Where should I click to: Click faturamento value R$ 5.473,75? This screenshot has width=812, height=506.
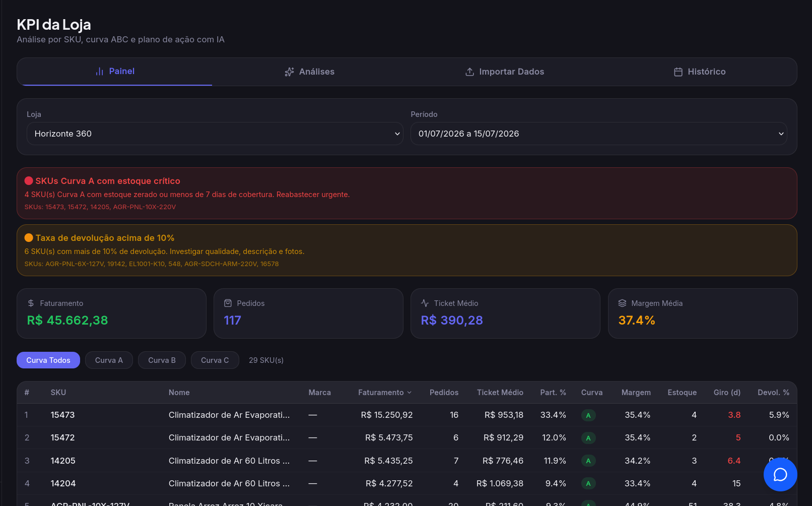[x=389, y=438]
